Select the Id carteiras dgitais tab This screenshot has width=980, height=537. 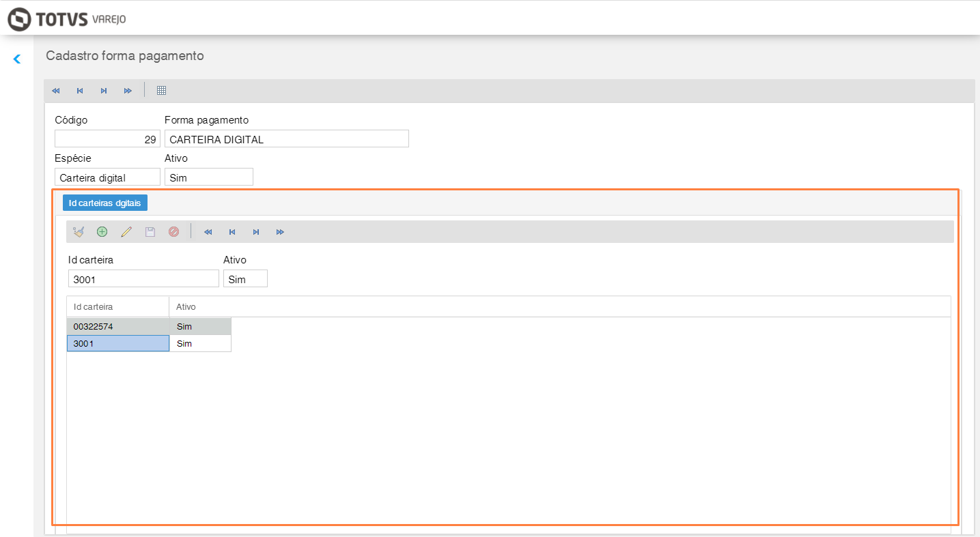(105, 203)
